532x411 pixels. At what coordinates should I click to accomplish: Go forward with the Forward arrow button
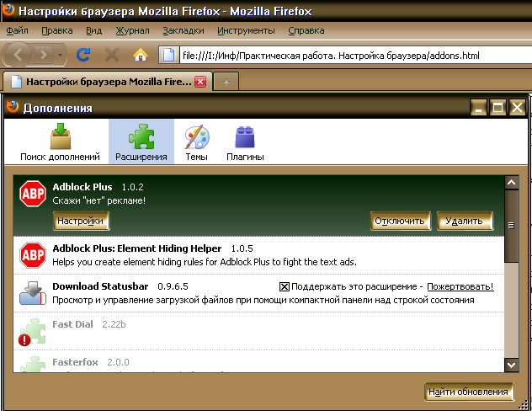[x=44, y=55]
